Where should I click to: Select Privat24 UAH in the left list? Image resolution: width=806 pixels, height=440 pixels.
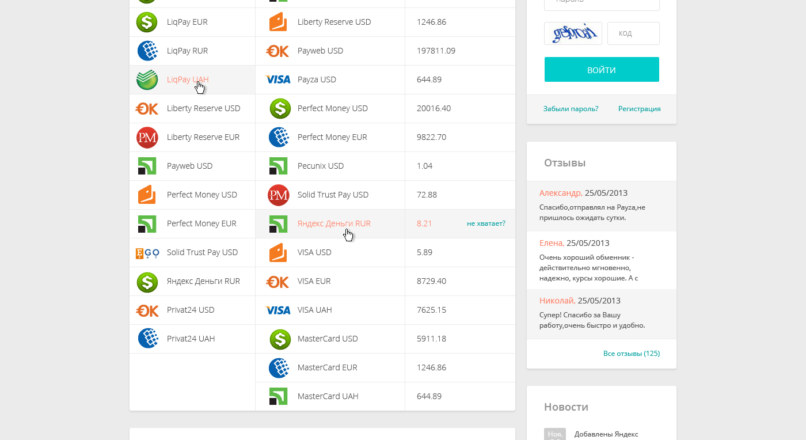tap(190, 339)
